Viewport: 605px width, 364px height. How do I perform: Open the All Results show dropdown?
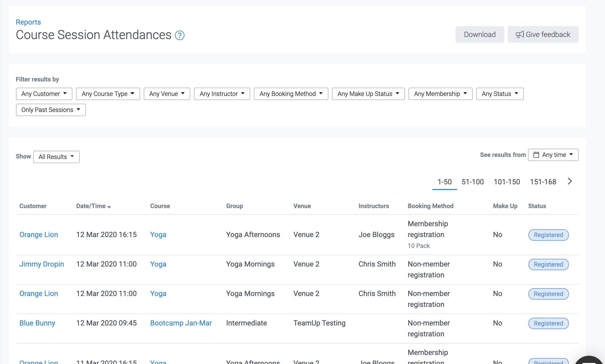point(56,157)
